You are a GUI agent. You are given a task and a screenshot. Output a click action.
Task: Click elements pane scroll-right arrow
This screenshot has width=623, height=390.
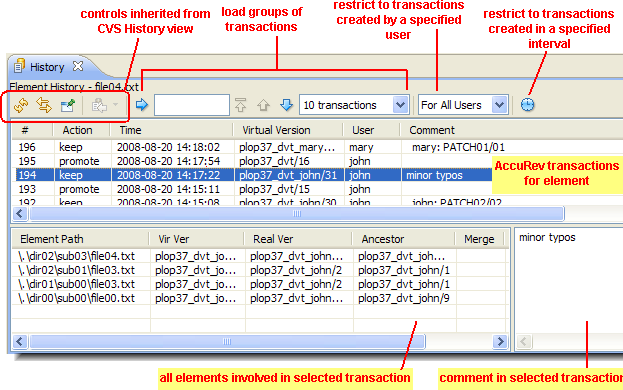501,342
